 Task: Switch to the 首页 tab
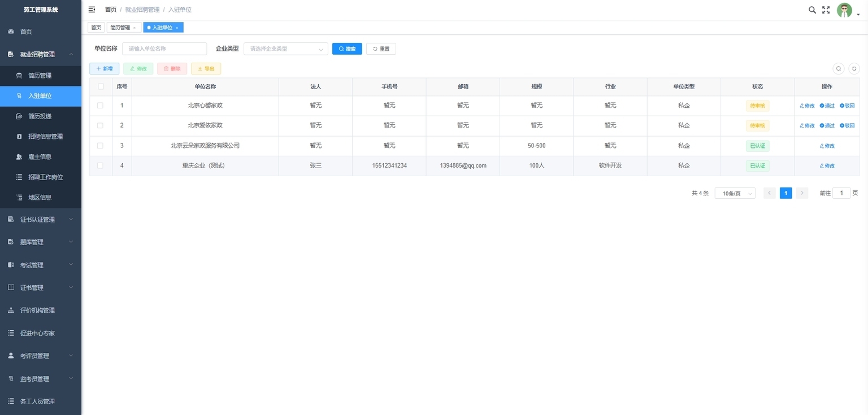tap(96, 28)
